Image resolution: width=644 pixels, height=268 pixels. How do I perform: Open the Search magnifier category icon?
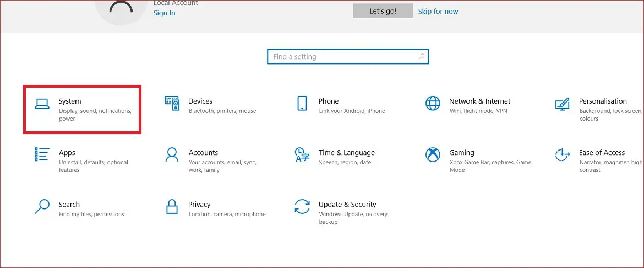point(42,207)
